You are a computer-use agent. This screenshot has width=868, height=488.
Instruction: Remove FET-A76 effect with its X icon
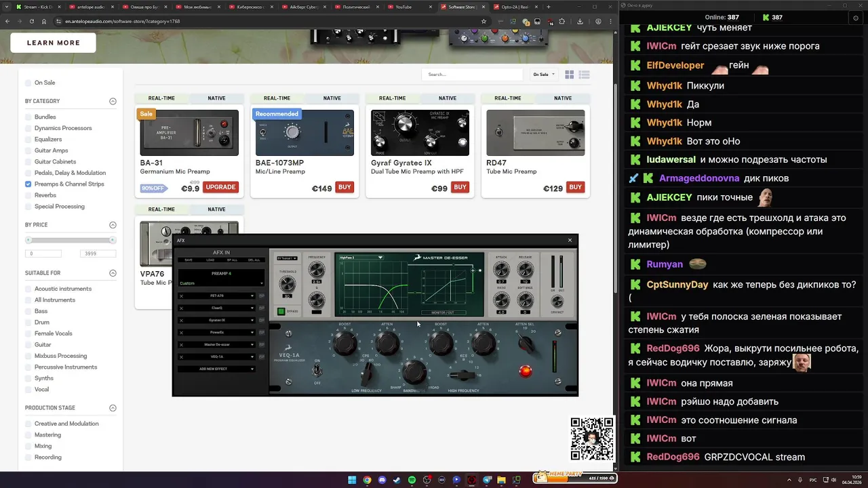(181, 296)
